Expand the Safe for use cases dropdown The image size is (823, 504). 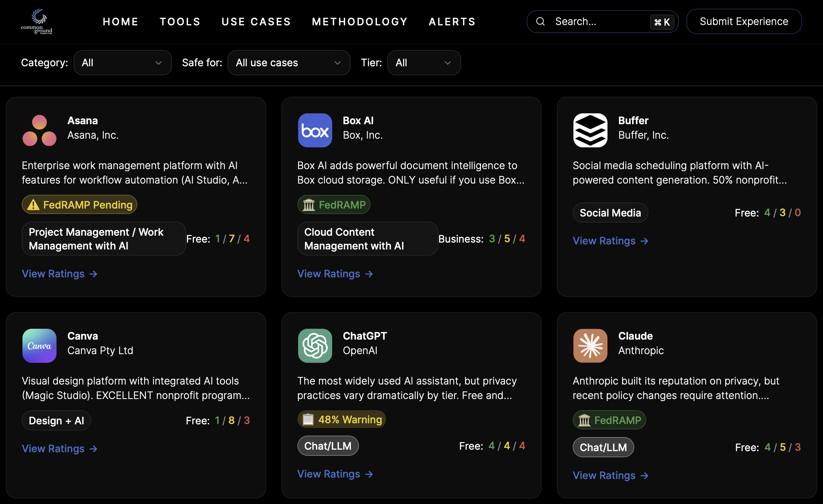point(289,63)
